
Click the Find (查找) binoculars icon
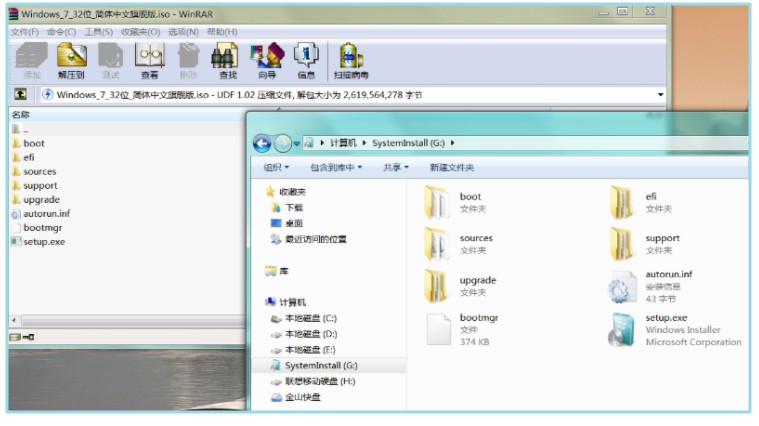(227, 59)
